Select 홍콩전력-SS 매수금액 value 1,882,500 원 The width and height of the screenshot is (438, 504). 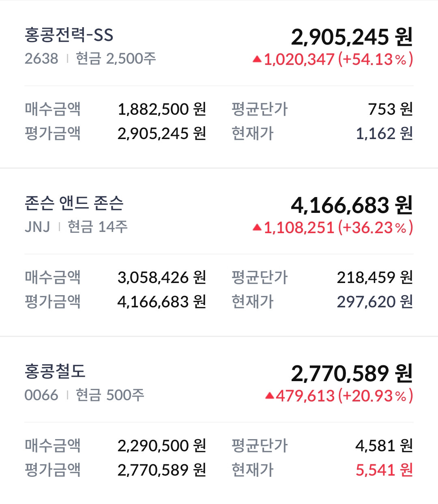[x=162, y=109]
